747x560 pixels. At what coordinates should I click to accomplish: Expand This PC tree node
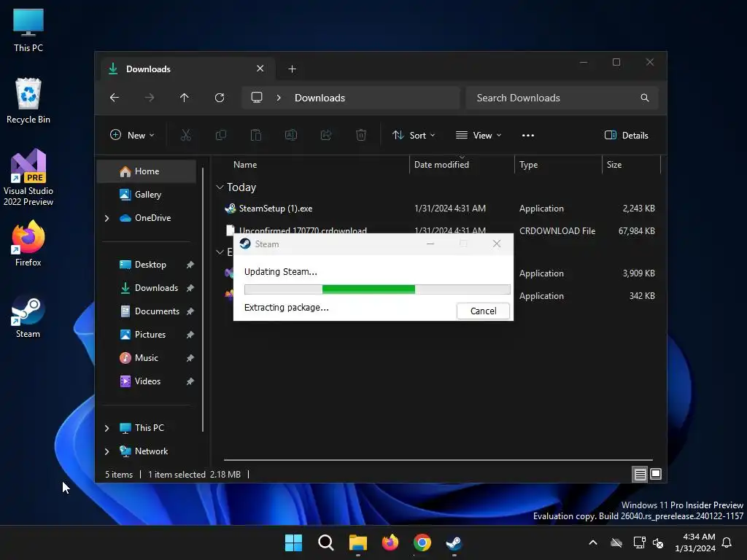pos(107,428)
